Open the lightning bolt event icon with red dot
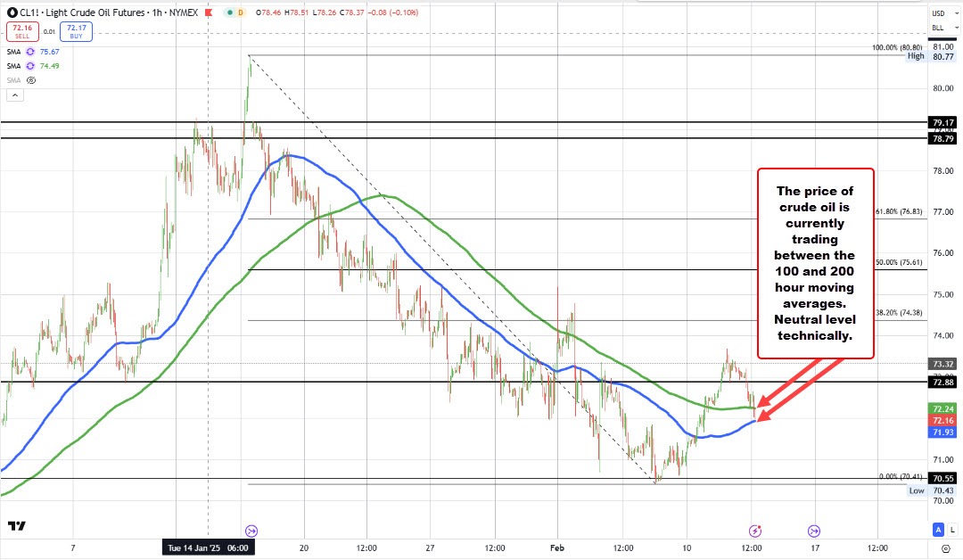This screenshot has height=560, width=963. [755, 531]
